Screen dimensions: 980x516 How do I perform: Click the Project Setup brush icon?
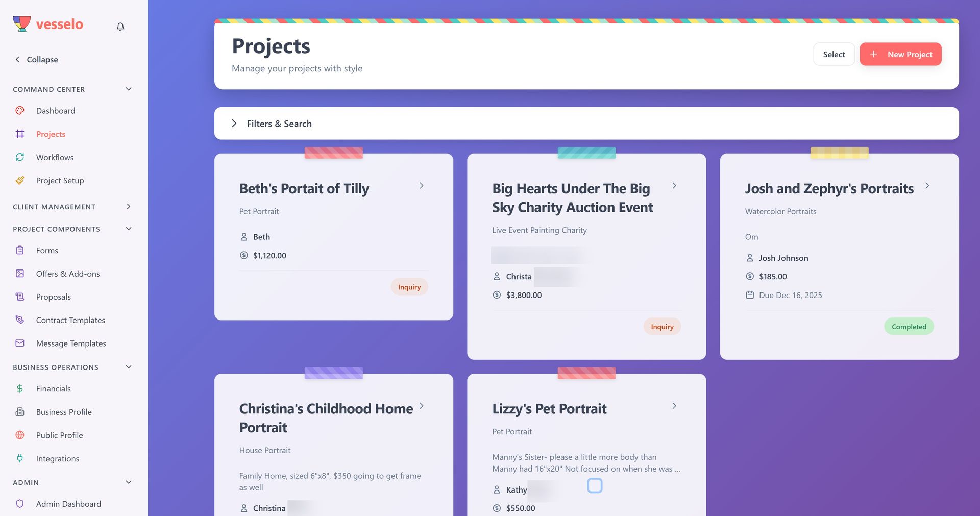coord(20,181)
